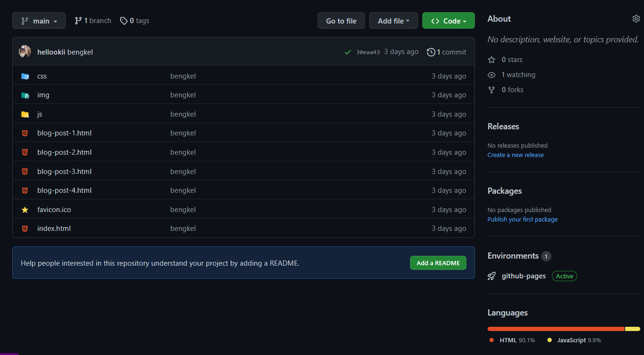Open the js folder
This screenshot has height=355, width=644.
[39, 114]
